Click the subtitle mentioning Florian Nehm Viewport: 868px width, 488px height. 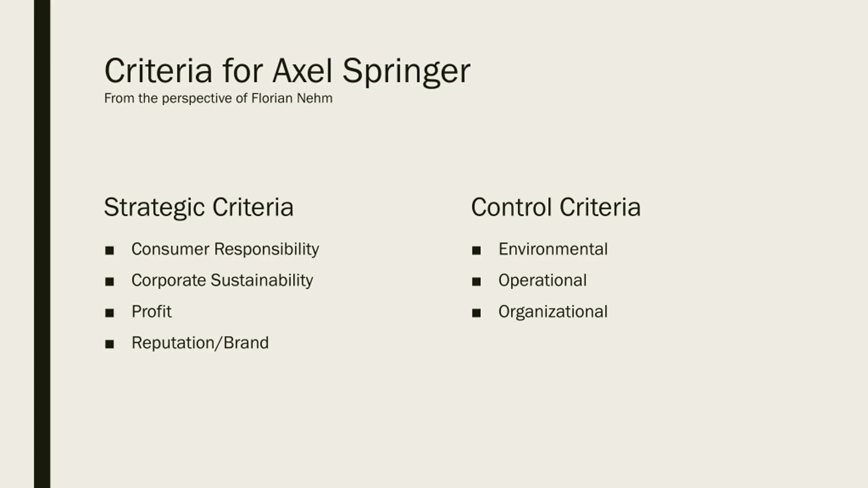(218, 98)
